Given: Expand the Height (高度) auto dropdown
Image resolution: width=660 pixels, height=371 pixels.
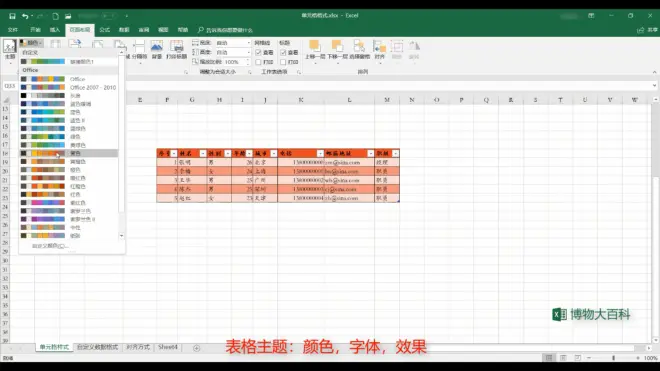Looking at the screenshot, I should (x=248, y=52).
